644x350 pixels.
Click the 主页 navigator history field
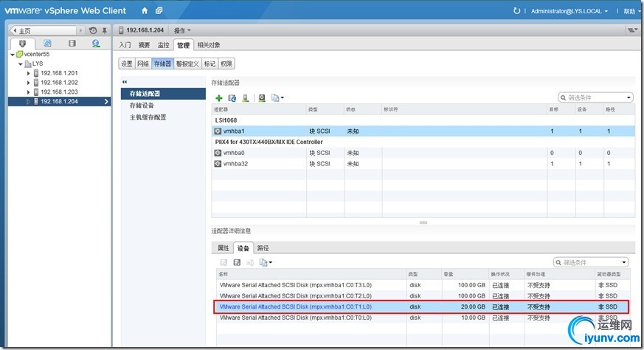44,30
